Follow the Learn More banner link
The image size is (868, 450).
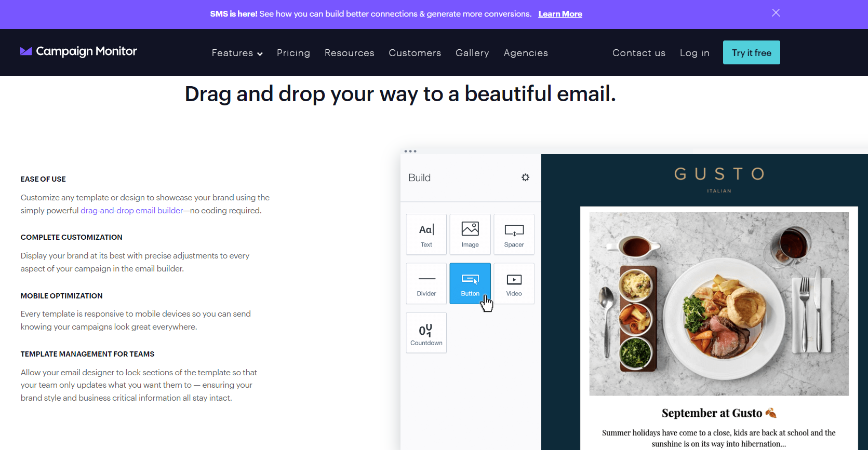coord(560,14)
